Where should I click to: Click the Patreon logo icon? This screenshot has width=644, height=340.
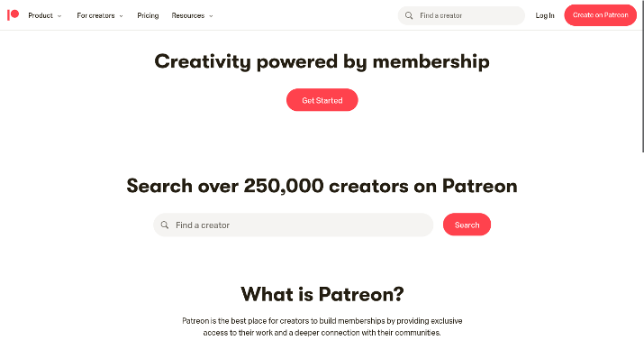tap(14, 15)
